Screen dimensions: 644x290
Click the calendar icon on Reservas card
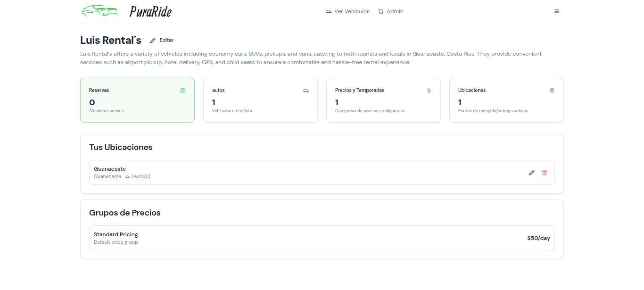click(x=183, y=91)
